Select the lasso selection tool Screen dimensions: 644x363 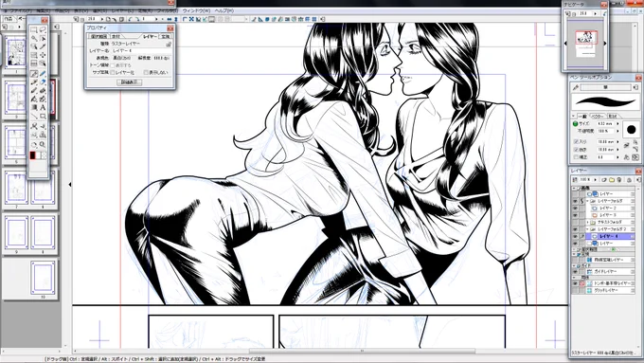click(43, 30)
